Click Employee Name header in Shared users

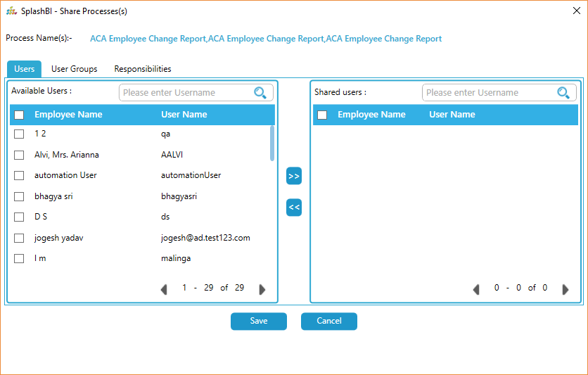pyautogui.click(x=371, y=115)
